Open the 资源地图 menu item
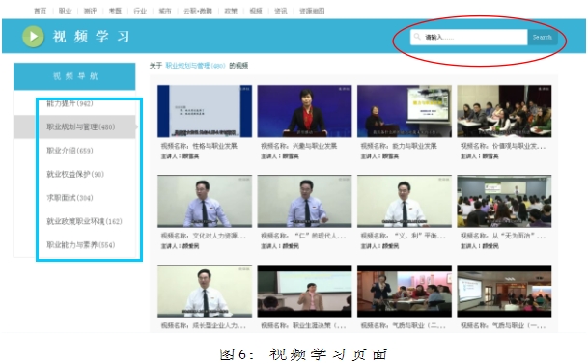This screenshot has width=588, height=364. [312, 11]
